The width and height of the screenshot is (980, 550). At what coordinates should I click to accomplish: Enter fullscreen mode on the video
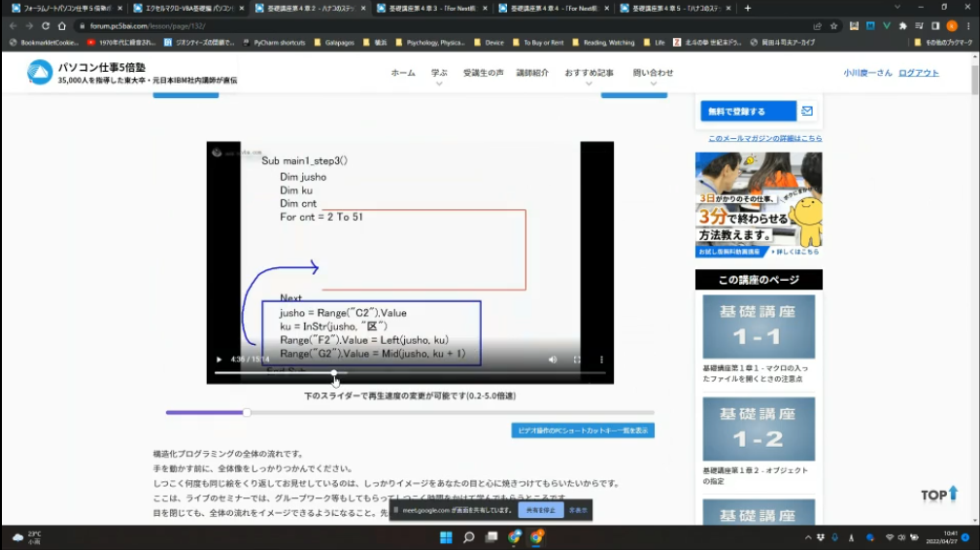(x=577, y=360)
